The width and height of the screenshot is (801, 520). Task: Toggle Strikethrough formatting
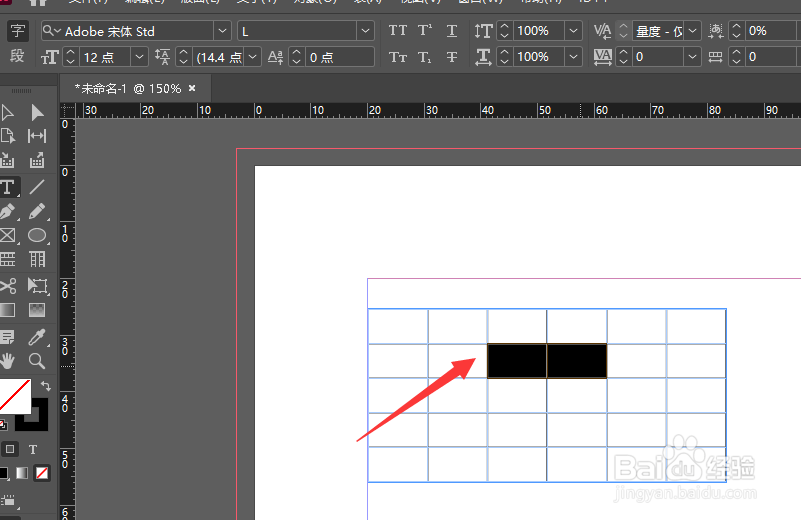[x=452, y=57]
